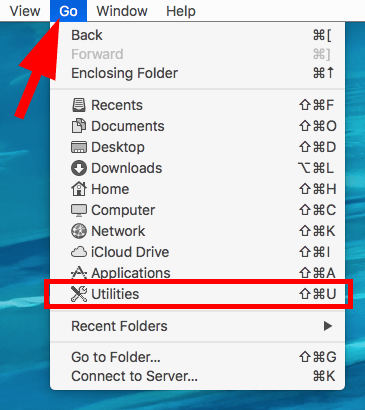This screenshot has height=410, width=365.
Task: Click the Utilities wrench icon
Action: (79, 294)
